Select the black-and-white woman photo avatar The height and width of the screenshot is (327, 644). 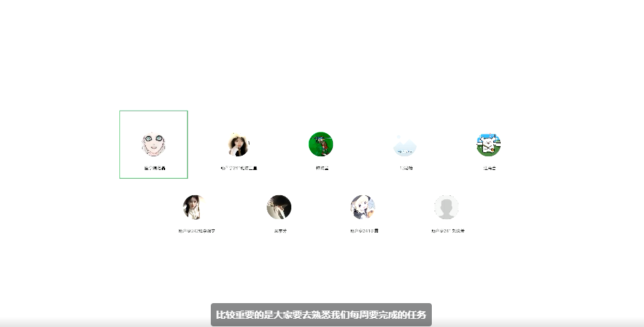(x=195, y=207)
